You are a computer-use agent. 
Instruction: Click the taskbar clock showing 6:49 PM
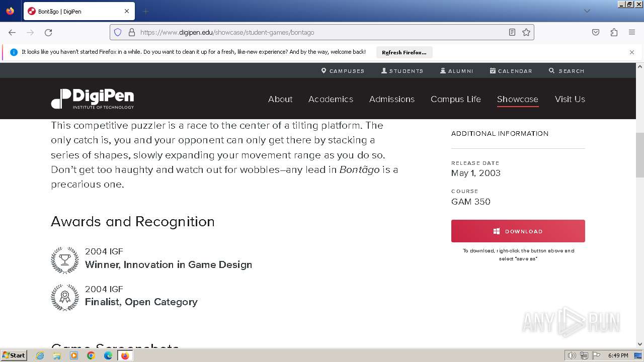618,355
